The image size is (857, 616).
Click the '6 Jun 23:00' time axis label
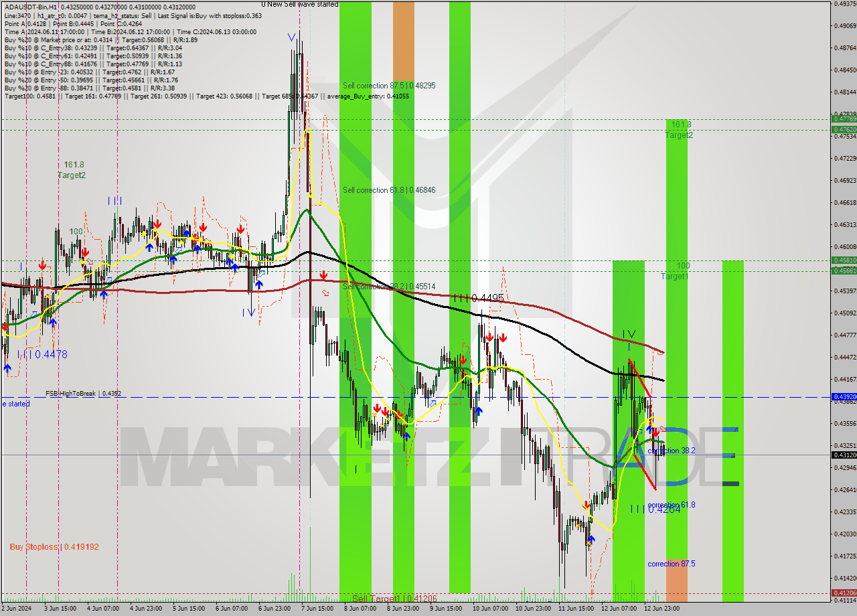tap(275, 608)
